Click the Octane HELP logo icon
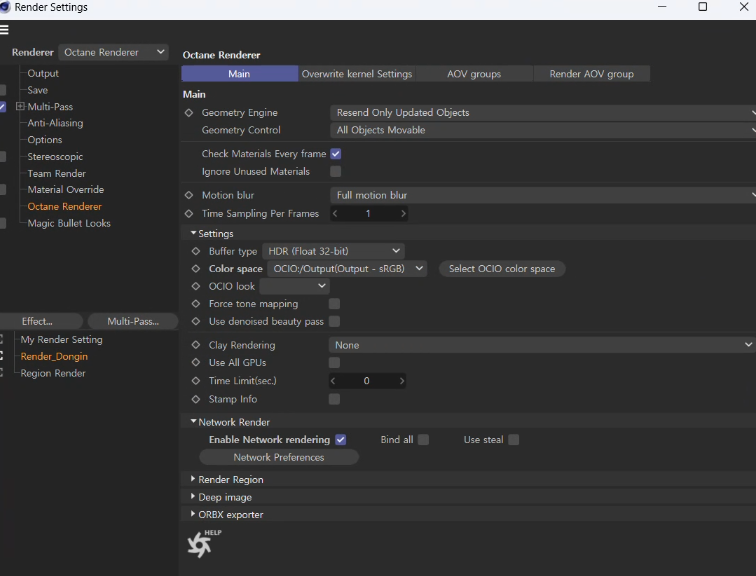The width and height of the screenshot is (756, 576). (203, 544)
